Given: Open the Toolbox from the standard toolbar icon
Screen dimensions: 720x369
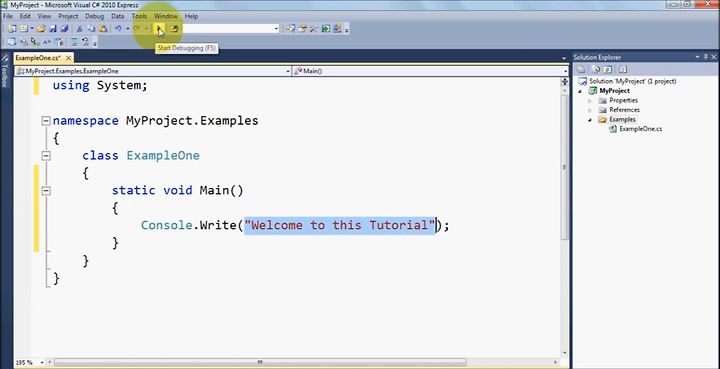Looking at the screenshot, I should [x=314, y=28].
